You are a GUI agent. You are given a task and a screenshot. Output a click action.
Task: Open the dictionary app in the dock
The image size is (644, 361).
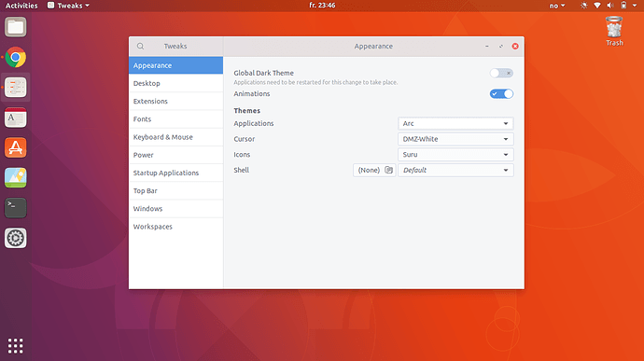[x=16, y=118]
